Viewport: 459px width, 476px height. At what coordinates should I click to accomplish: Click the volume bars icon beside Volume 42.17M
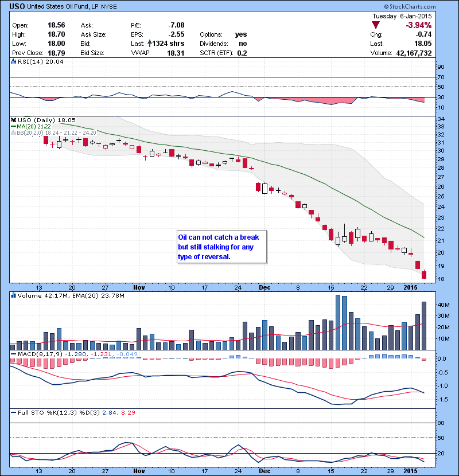[13, 295]
